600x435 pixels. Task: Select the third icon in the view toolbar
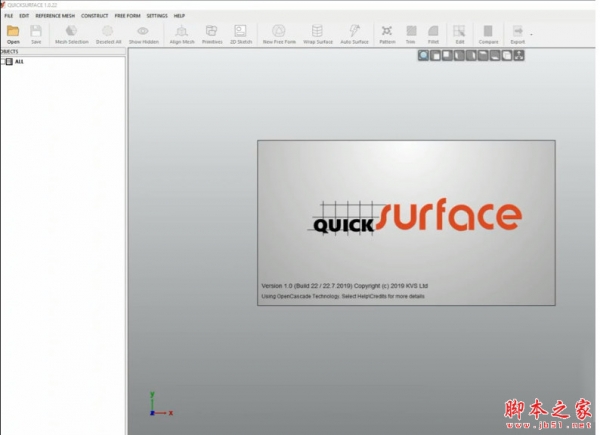pos(447,55)
